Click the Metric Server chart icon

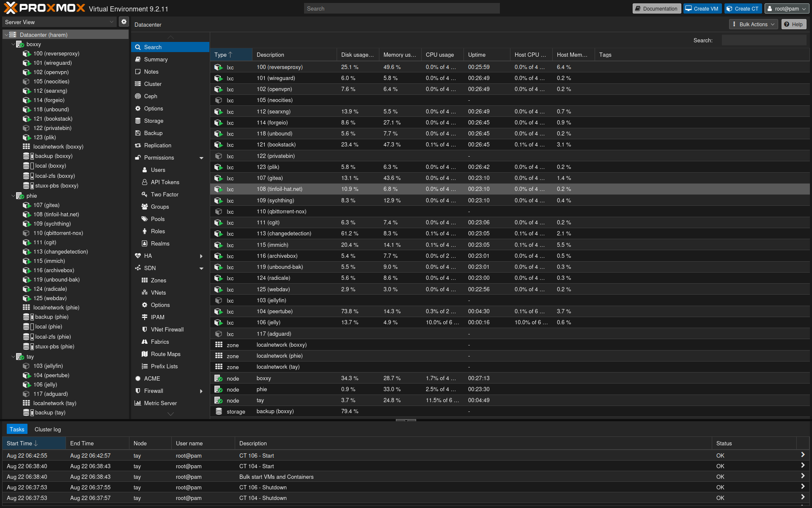(138, 403)
